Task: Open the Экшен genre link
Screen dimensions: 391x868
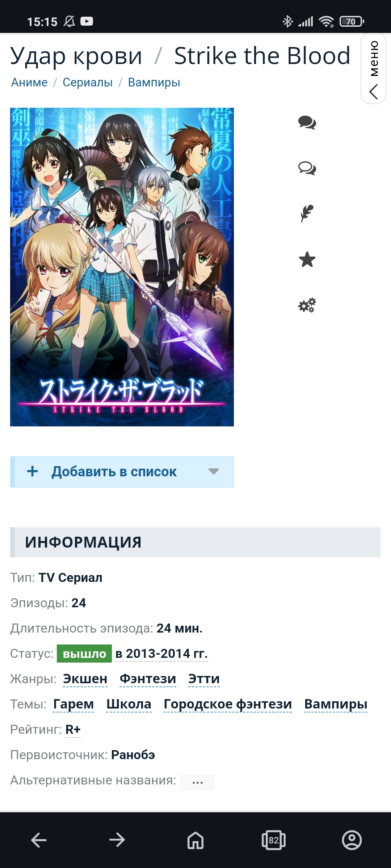Action: click(x=85, y=679)
